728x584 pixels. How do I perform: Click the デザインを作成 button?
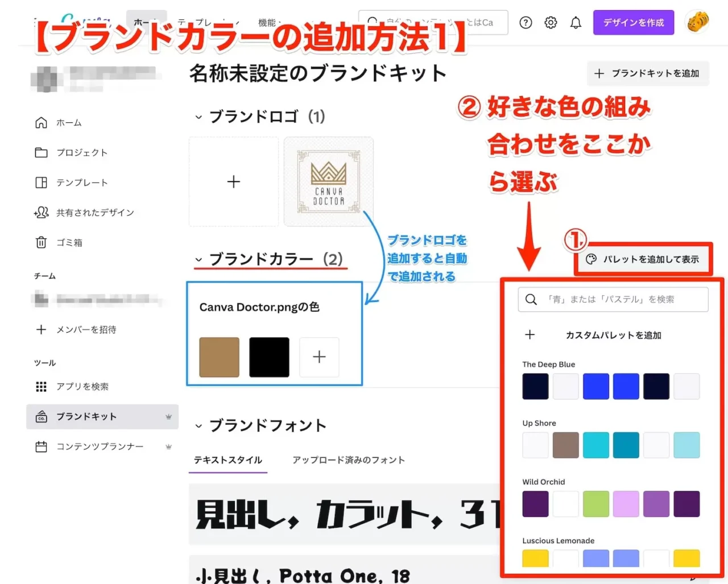(x=634, y=22)
